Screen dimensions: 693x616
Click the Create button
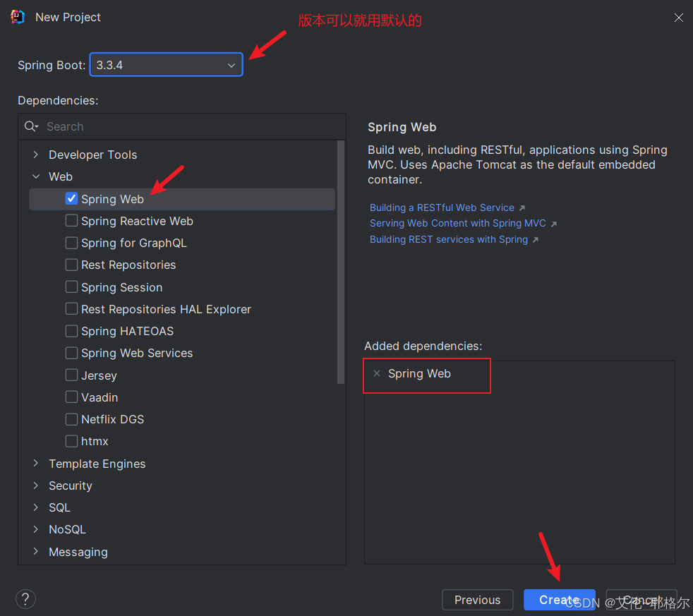559,600
